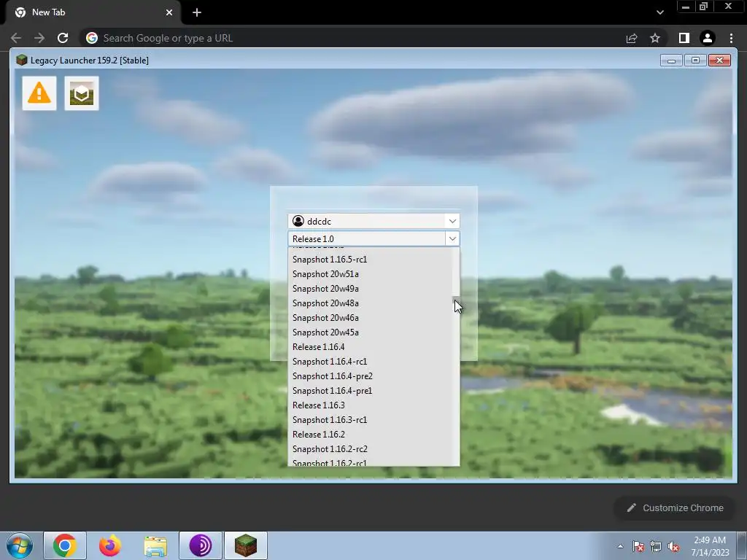Close the New Tab tab

[169, 12]
